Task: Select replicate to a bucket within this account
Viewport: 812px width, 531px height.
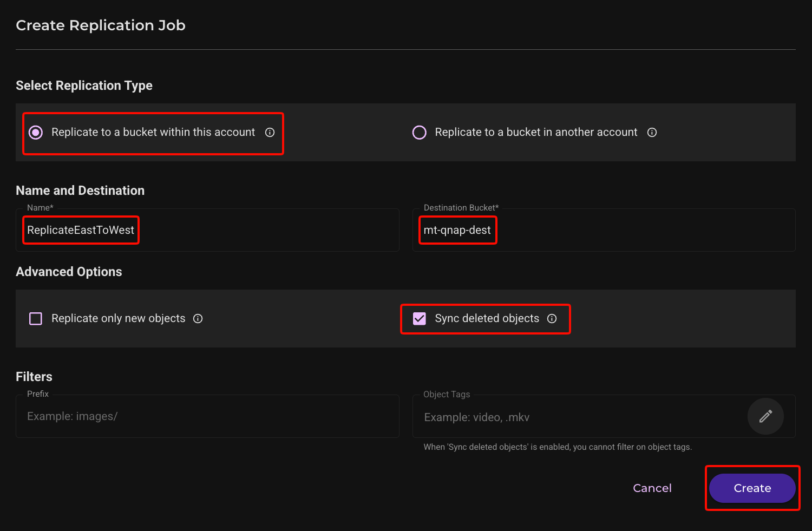Action: coord(36,133)
